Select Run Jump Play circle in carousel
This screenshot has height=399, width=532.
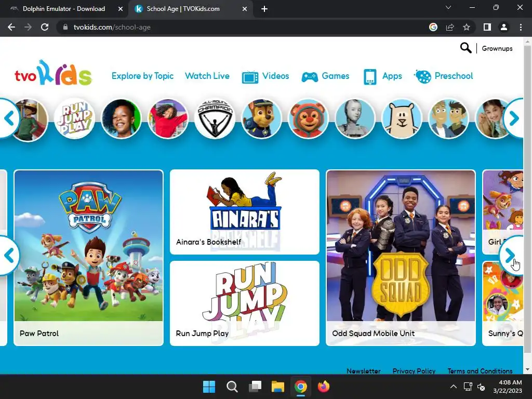coord(75,119)
